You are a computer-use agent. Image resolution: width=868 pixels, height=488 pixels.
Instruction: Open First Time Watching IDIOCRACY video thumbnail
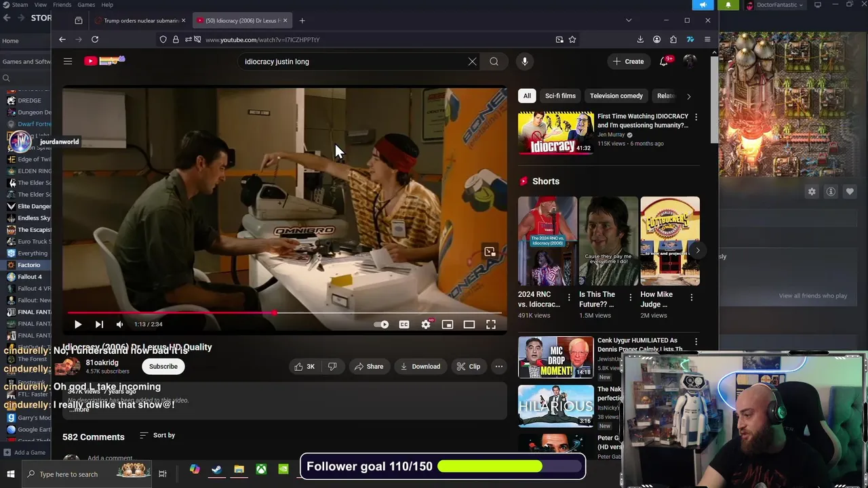555,133
